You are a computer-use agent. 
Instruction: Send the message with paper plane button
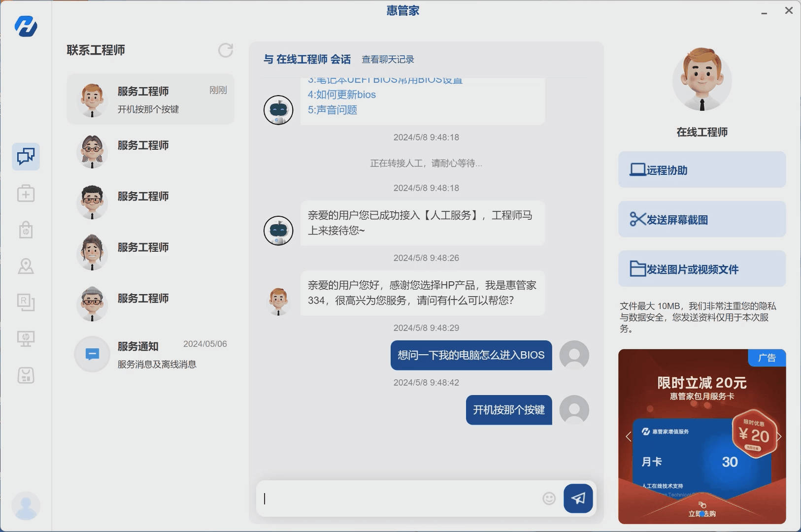click(x=578, y=499)
